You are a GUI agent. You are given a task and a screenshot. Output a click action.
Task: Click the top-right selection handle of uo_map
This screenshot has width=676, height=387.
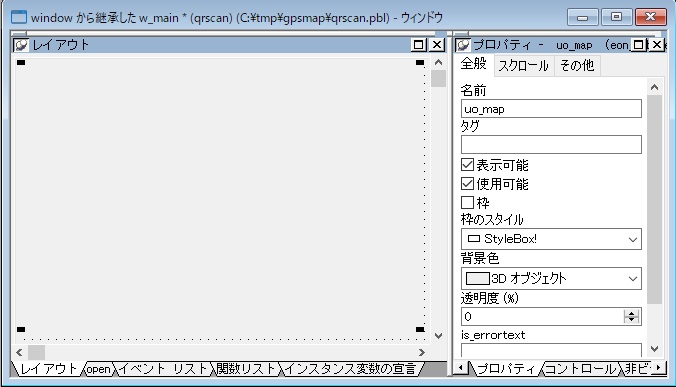[420, 63]
